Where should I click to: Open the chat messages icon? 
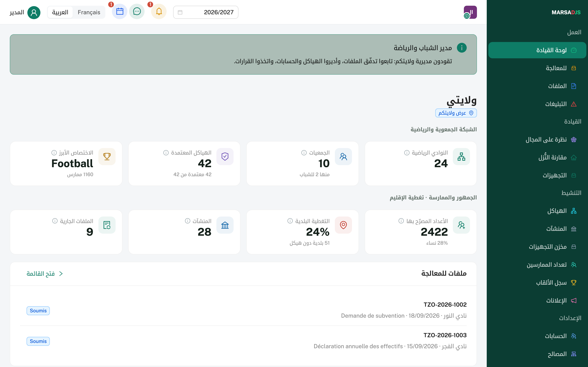coord(137,12)
